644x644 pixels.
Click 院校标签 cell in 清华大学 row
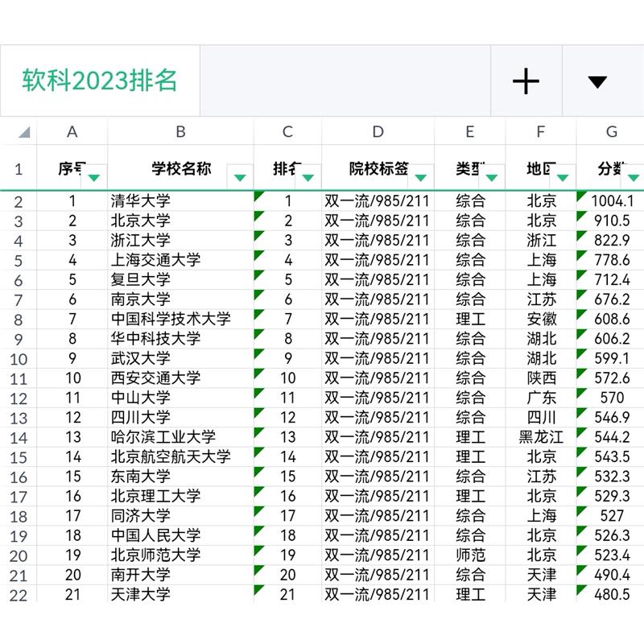pyautogui.click(x=378, y=200)
